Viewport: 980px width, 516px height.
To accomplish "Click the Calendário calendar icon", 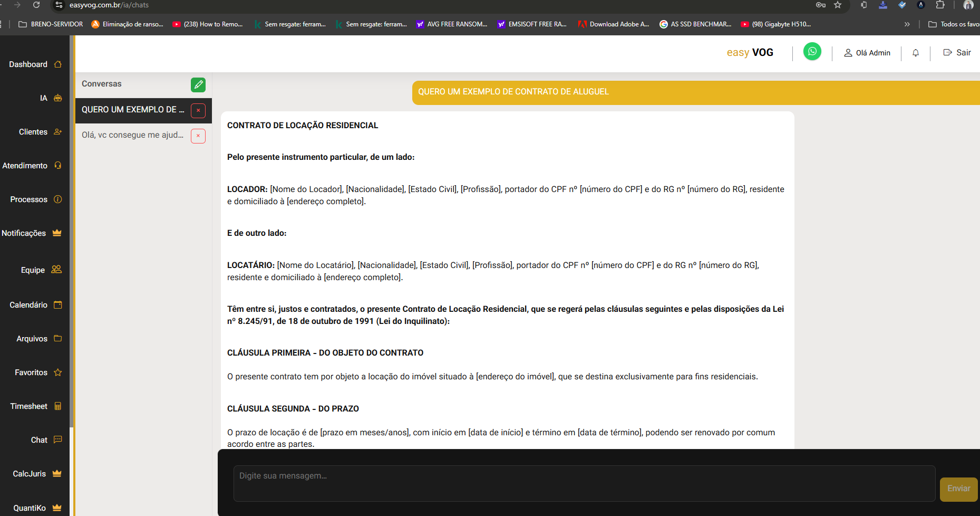I will click(58, 305).
